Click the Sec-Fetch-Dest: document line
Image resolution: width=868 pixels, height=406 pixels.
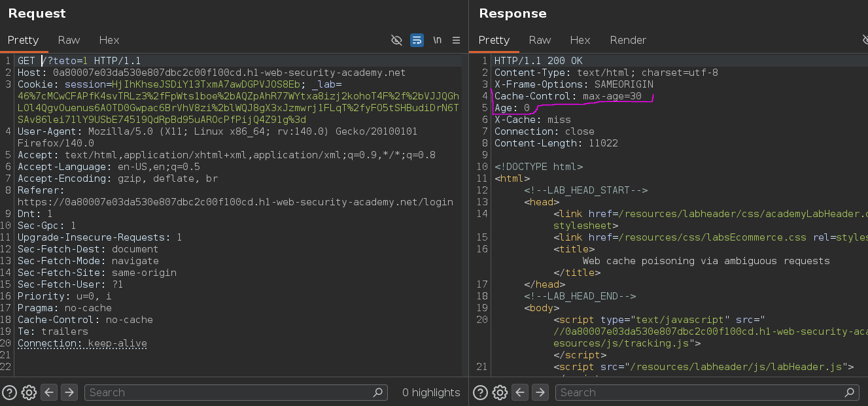88,249
